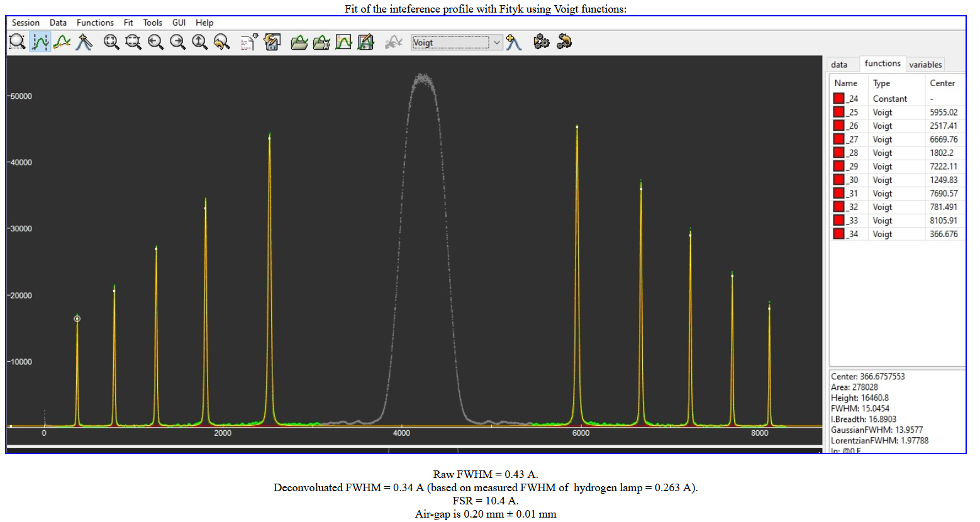This screenshot has width=980, height=522.
Task: Switch to the data tab
Action: click(x=839, y=64)
